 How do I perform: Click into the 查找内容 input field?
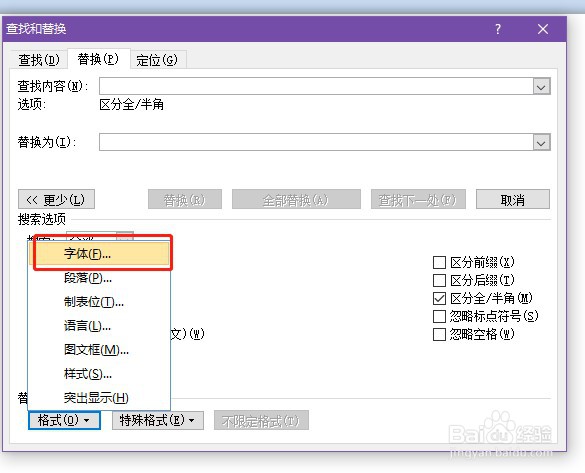tap(316, 86)
